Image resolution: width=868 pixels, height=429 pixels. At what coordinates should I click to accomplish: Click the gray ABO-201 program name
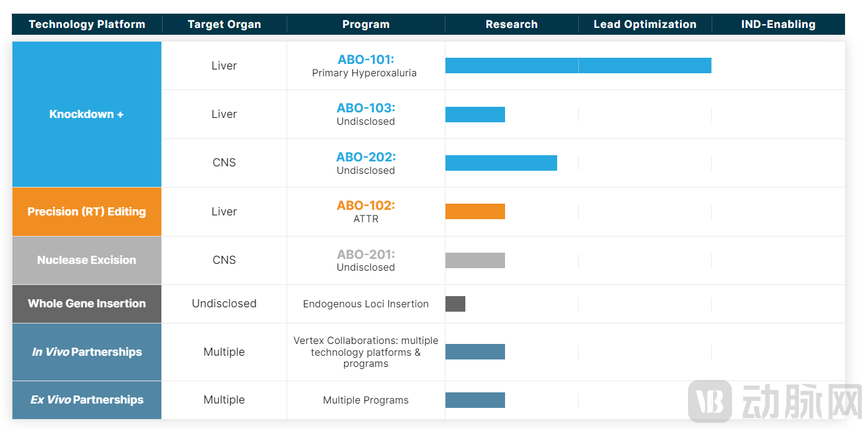[x=365, y=255]
